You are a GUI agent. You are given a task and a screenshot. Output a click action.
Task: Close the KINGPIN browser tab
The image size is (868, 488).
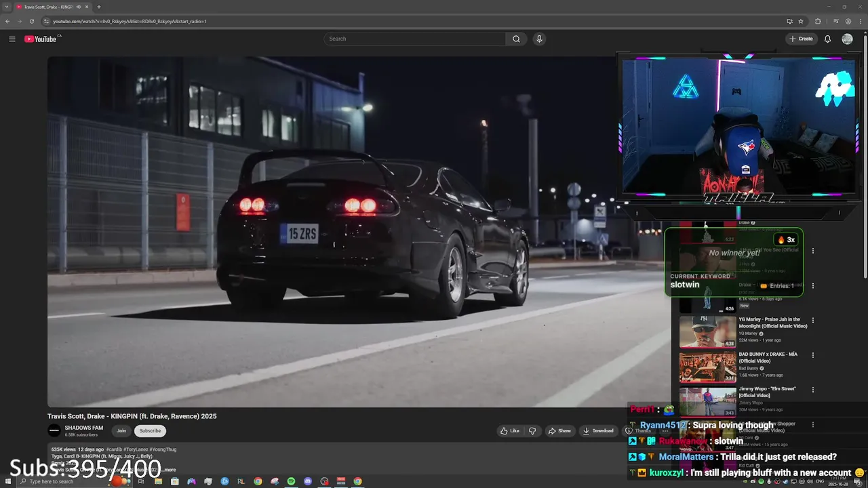(x=87, y=7)
